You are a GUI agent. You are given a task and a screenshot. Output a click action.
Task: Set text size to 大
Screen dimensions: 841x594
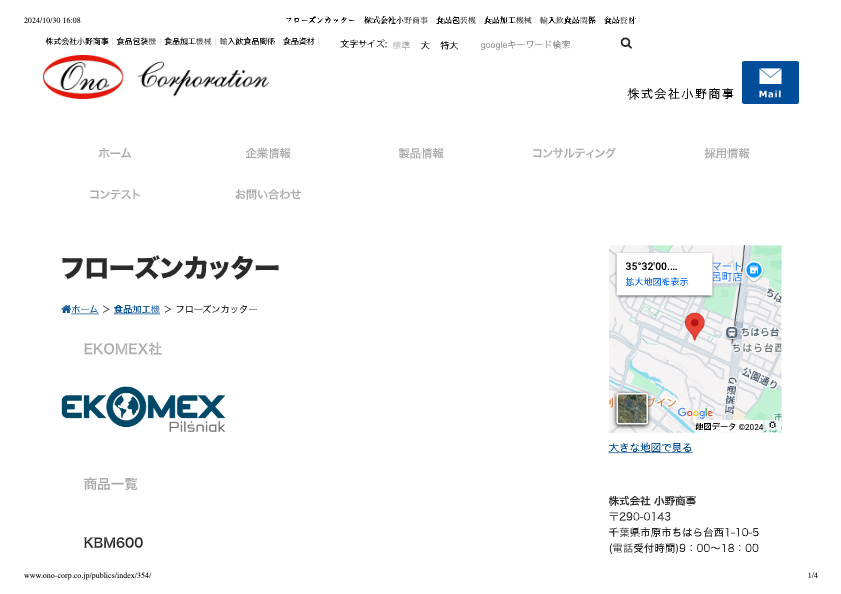click(425, 45)
